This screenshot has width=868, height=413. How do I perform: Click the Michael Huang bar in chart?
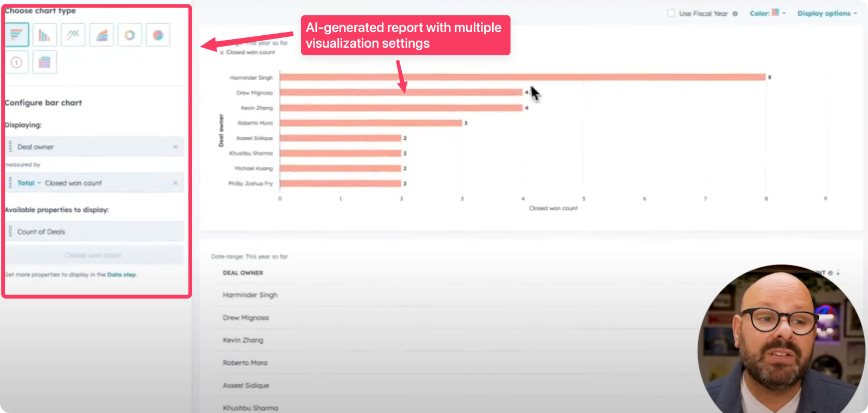point(341,169)
